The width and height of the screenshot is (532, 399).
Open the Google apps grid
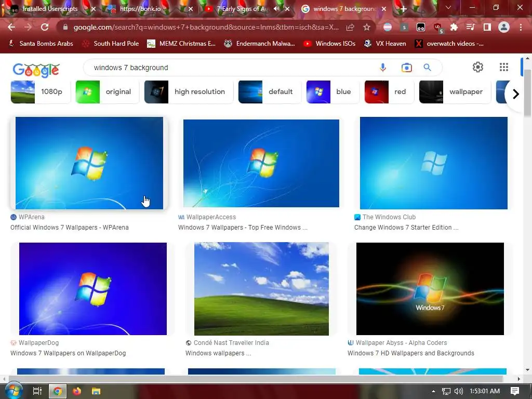tap(504, 67)
